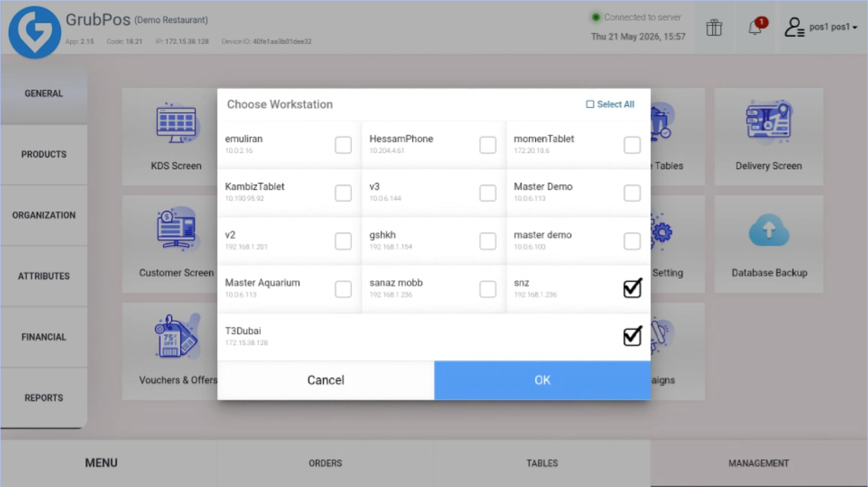
Task: Check the momenTablet workstation checkbox
Action: click(632, 145)
